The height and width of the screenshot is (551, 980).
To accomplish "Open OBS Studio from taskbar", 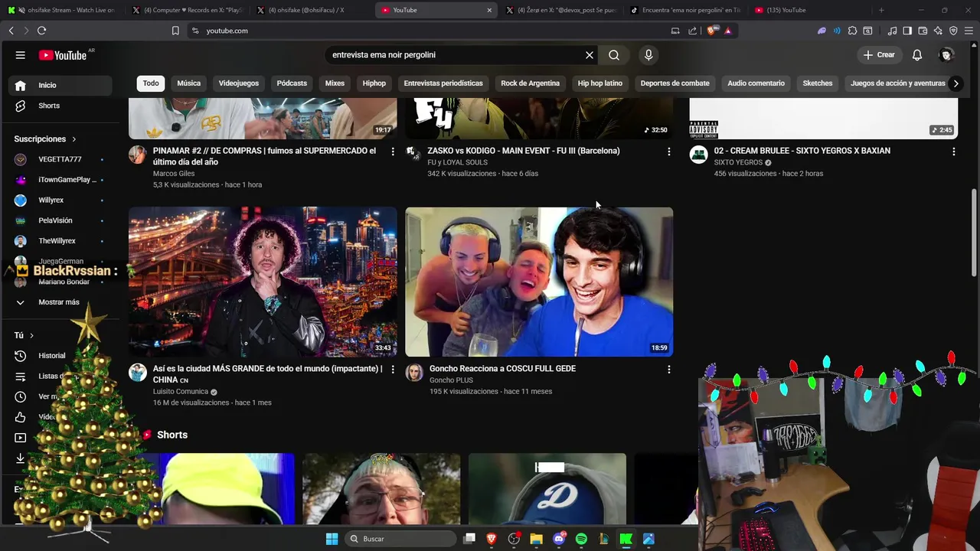I will tap(514, 539).
